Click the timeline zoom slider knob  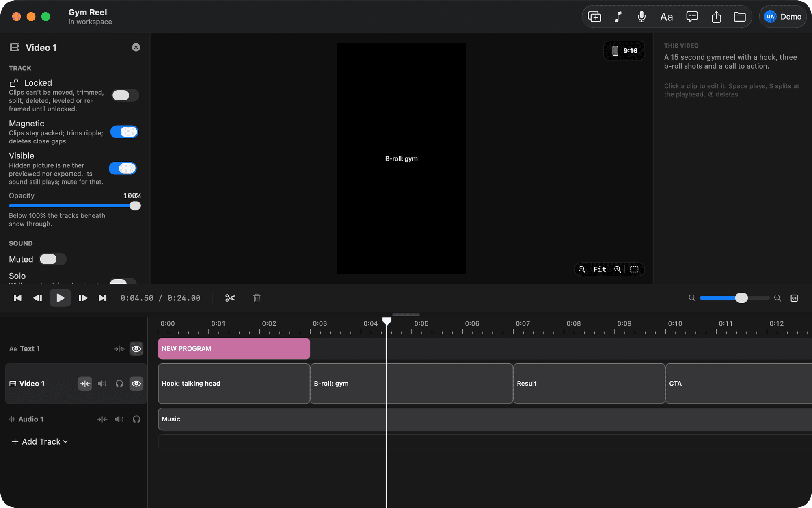741,298
